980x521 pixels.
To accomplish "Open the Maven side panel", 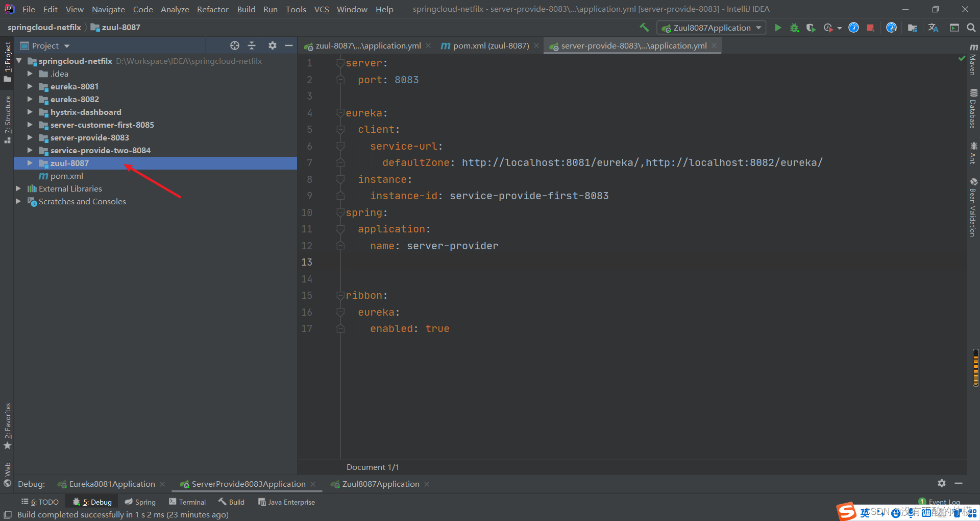I will (x=973, y=59).
